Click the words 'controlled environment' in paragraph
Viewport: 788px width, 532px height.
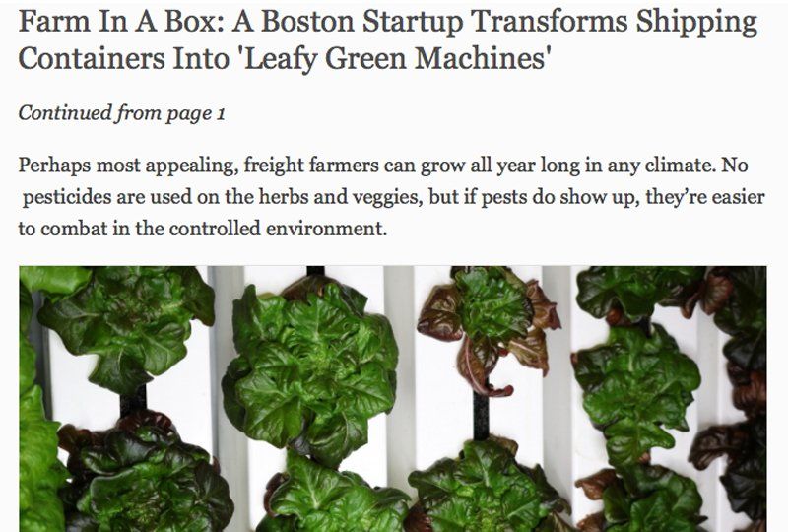point(278,229)
